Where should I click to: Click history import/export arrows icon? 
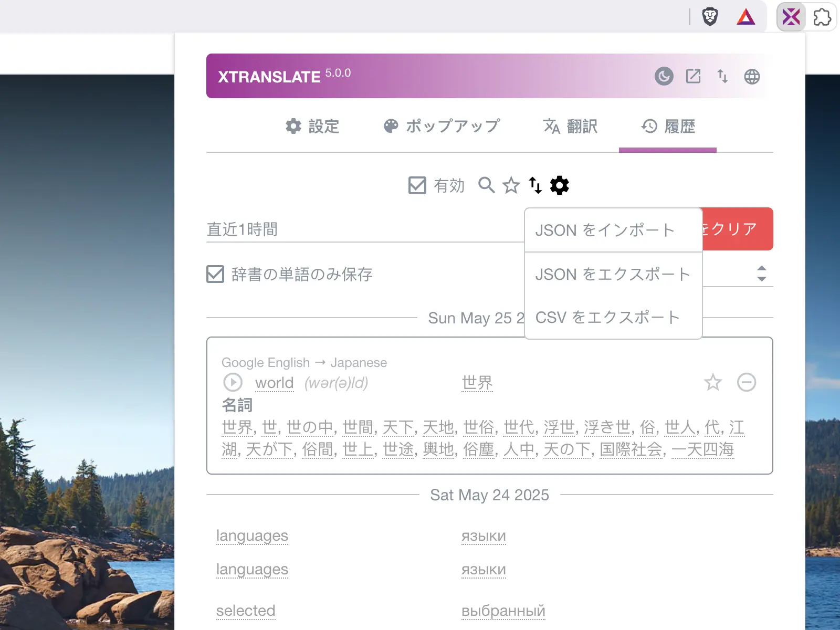[x=535, y=185]
